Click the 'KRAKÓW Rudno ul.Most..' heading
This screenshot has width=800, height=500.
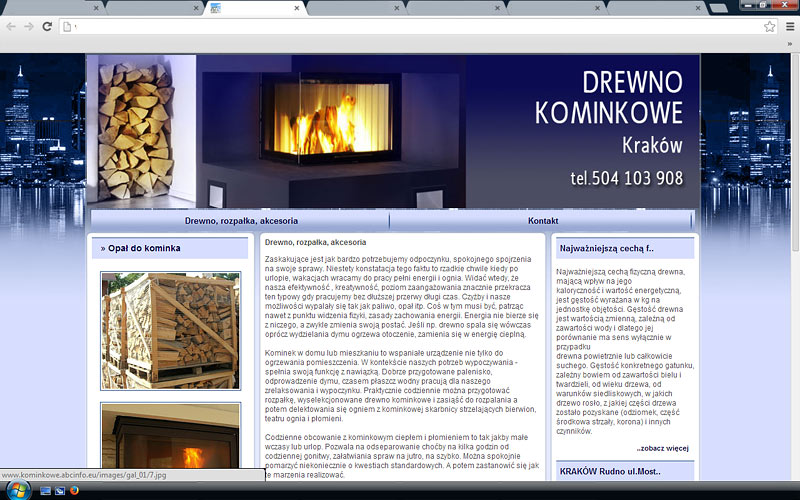point(610,470)
